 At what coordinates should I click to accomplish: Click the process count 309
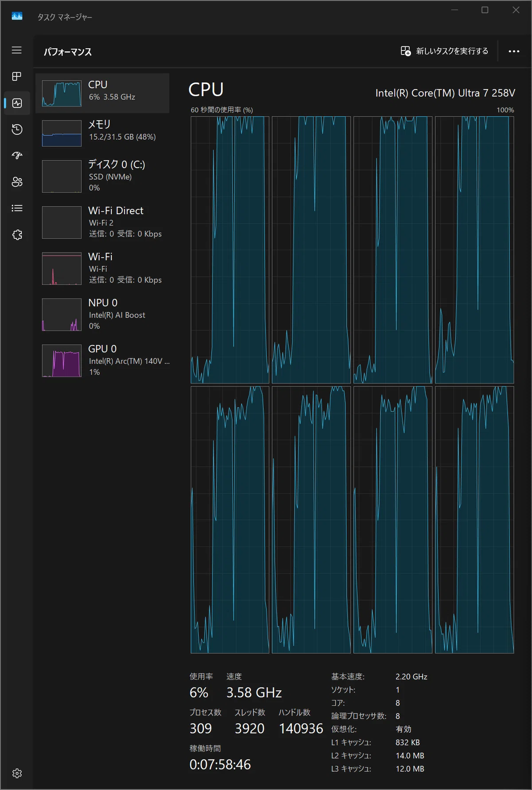(x=200, y=728)
